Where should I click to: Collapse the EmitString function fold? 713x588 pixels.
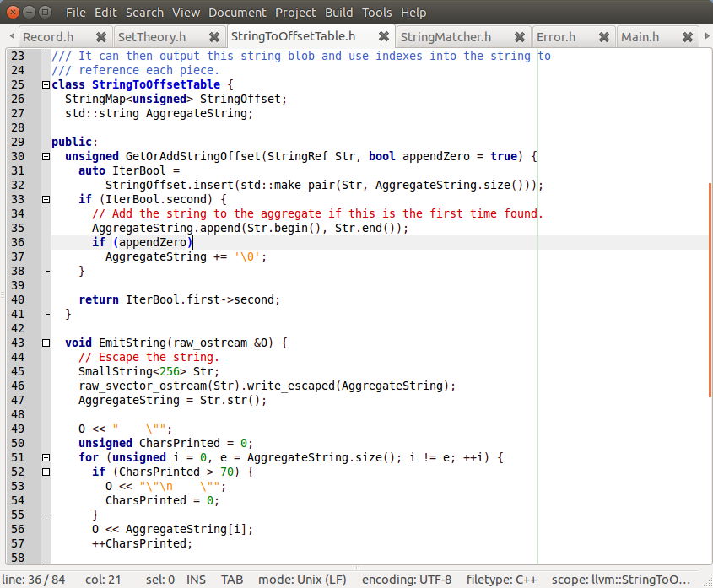(46, 343)
